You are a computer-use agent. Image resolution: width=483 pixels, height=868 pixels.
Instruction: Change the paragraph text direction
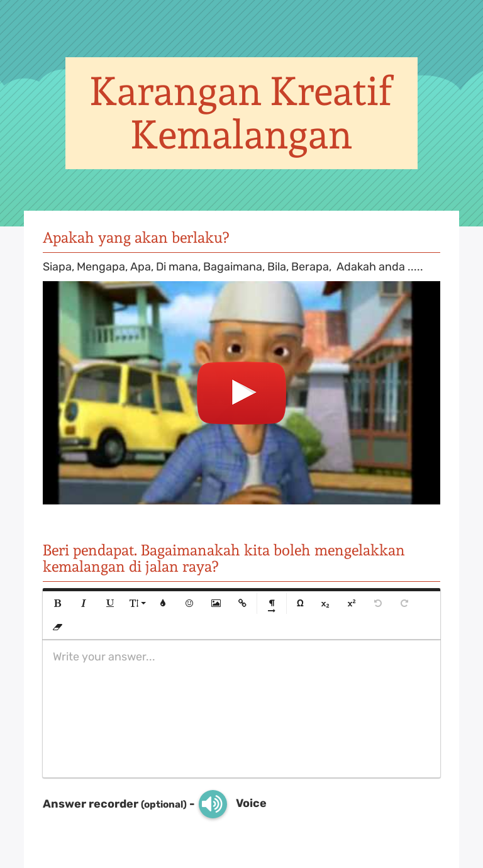(x=272, y=604)
